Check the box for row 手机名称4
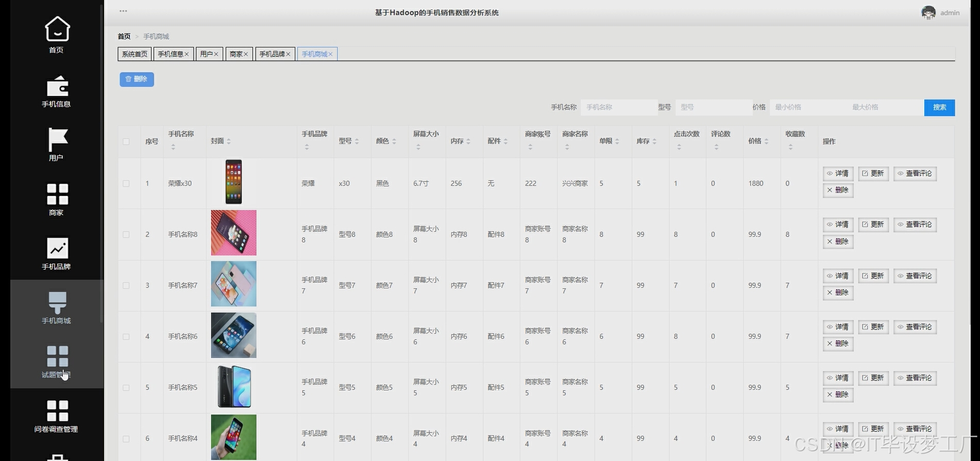The height and width of the screenshot is (461, 980). [x=126, y=439]
